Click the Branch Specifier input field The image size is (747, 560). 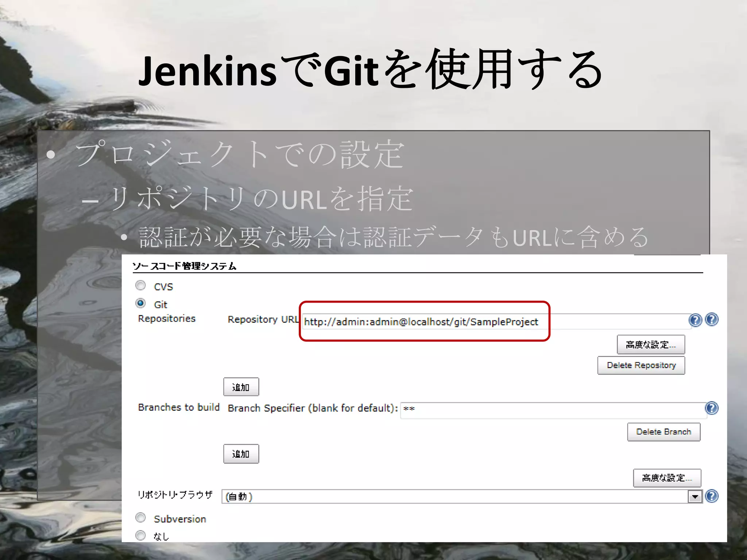(553, 411)
